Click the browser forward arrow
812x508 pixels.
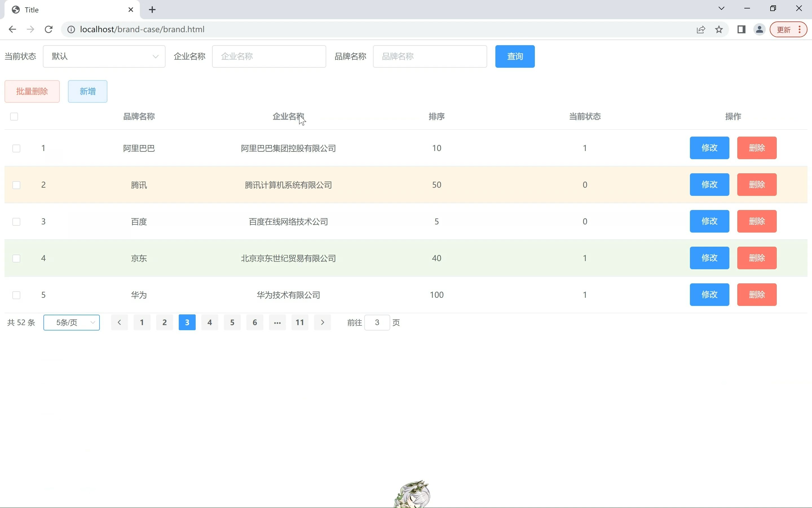click(30, 30)
